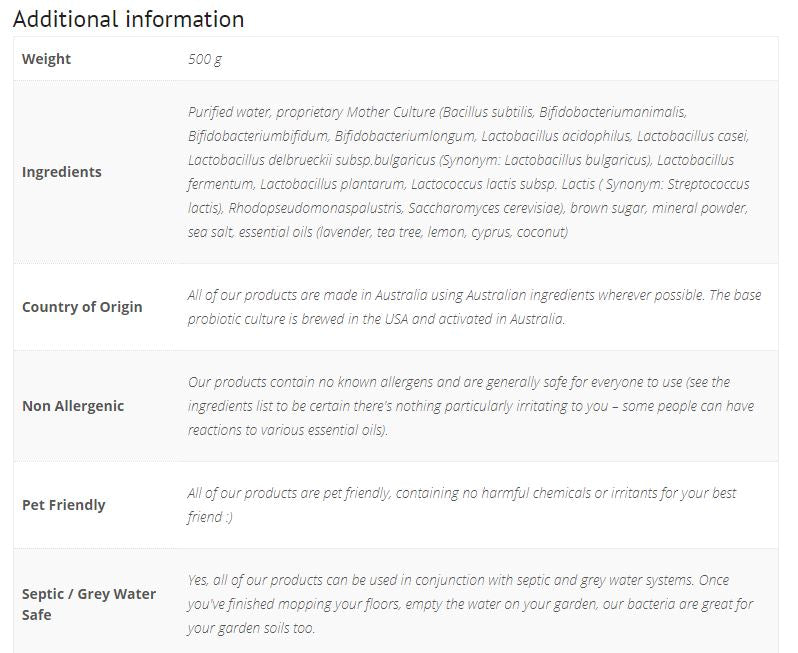The width and height of the screenshot is (798, 653).
Task: Click the no known allergens description
Action: tap(471, 406)
